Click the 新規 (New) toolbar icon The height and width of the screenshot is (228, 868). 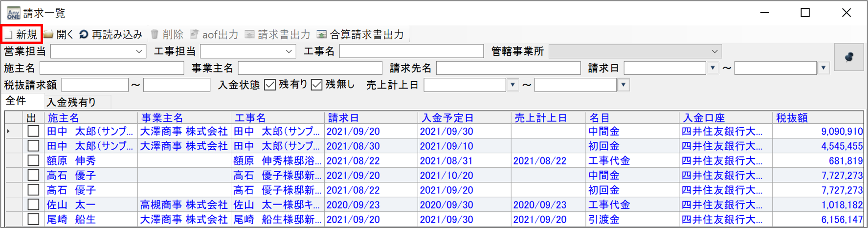tap(9, 35)
